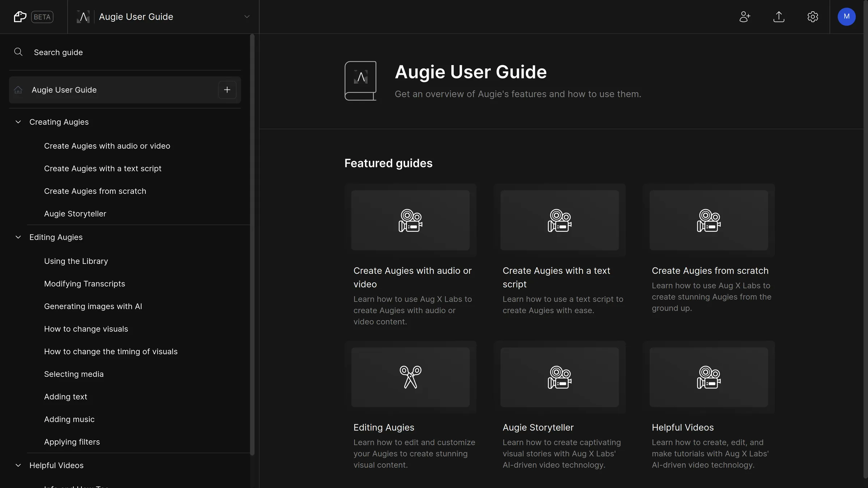Open Generating images with AI guide
Viewport: 868px width, 488px height.
pyautogui.click(x=93, y=306)
